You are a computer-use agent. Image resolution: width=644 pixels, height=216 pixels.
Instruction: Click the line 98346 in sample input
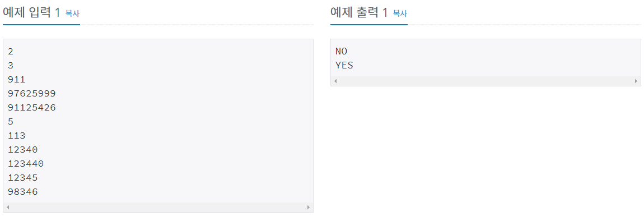pos(22,192)
